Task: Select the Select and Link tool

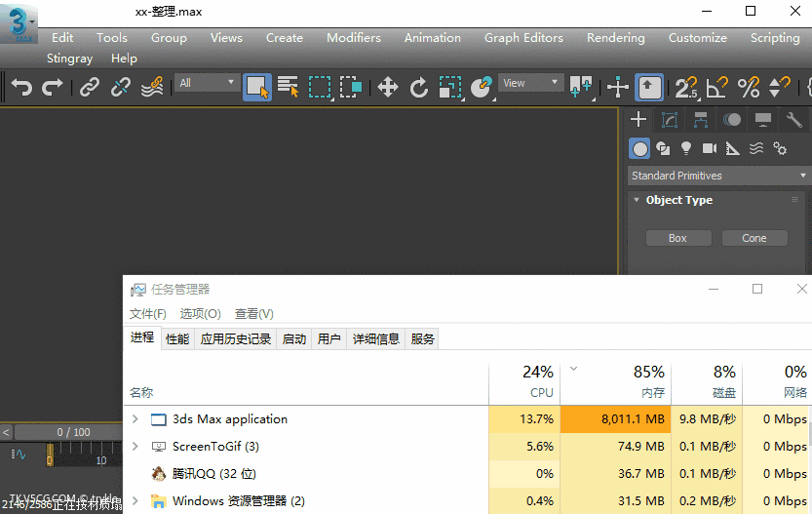Action: pyautogui.click(x=89, y=87)
